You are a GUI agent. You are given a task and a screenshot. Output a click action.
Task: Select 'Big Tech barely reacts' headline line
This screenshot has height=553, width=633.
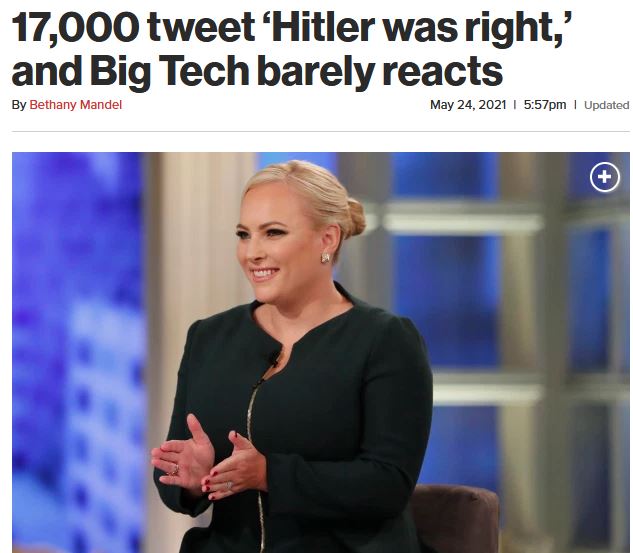point(257,72)
